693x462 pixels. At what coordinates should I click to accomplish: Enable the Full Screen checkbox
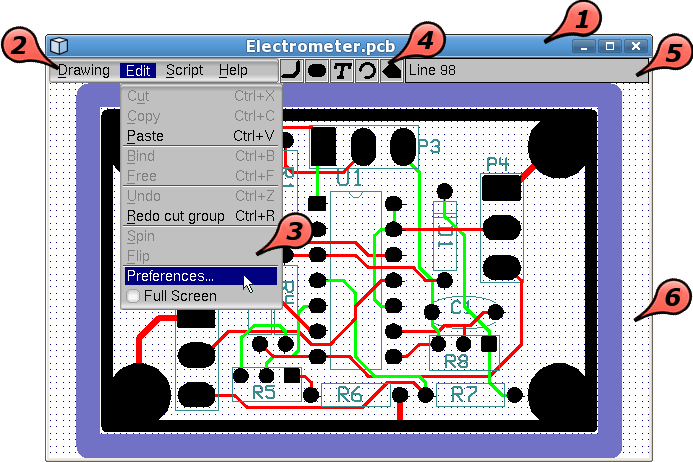pos(134,296)
